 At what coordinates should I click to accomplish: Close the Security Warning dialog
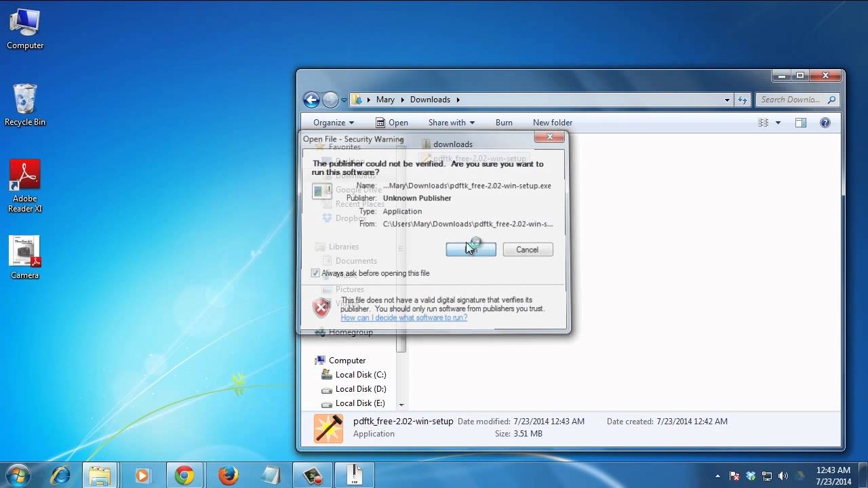549,137
